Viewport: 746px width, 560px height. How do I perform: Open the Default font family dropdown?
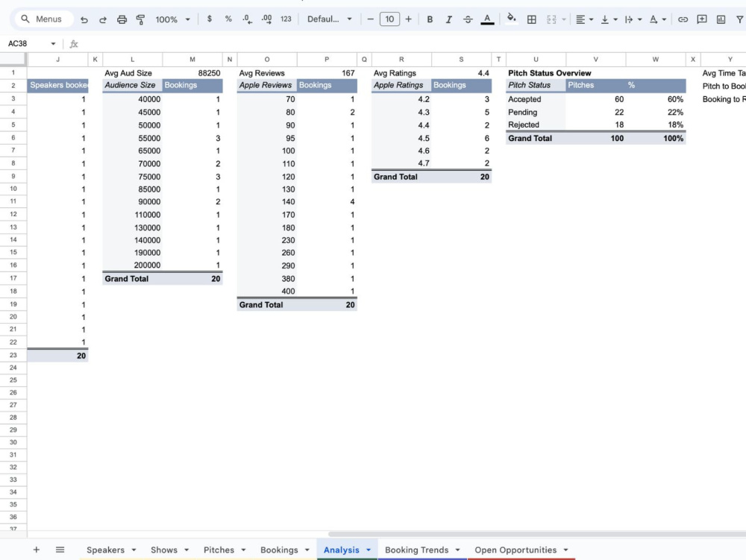[329, 19]
